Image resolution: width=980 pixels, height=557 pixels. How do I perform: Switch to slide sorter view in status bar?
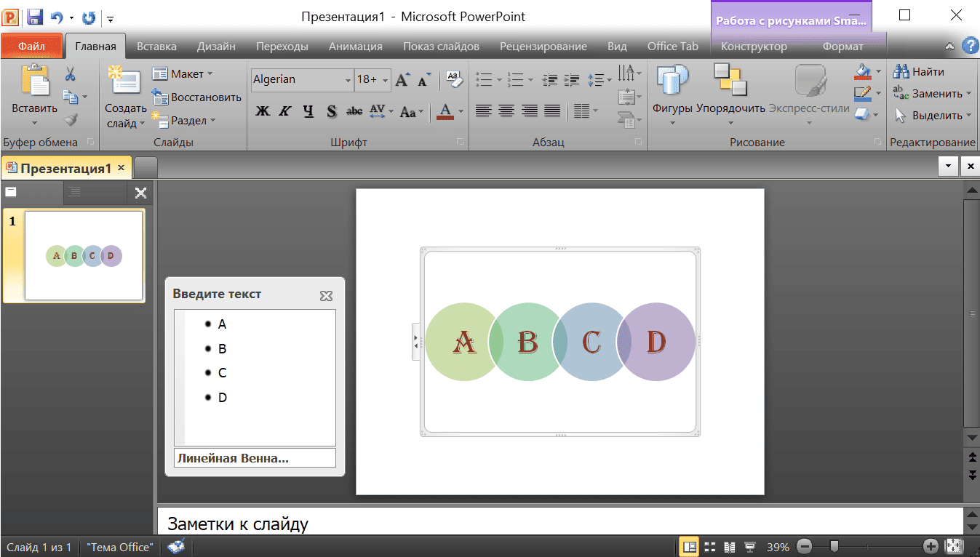[x=709, y=547]
